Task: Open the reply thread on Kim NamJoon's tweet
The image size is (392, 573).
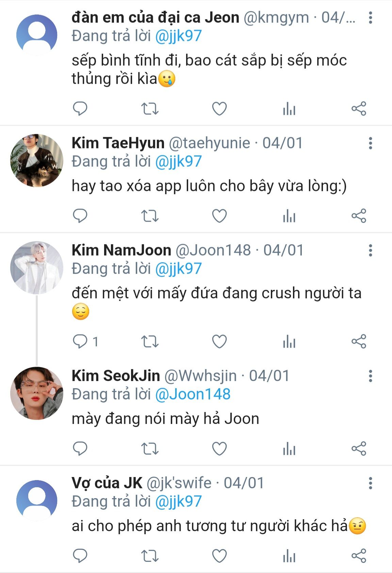Action: (x=80, y=342)
